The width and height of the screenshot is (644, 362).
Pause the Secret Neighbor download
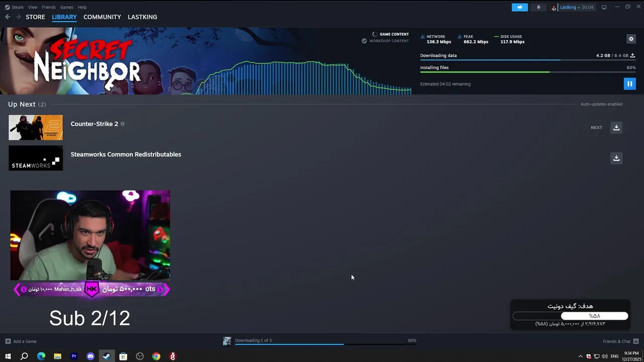[629, 83]
